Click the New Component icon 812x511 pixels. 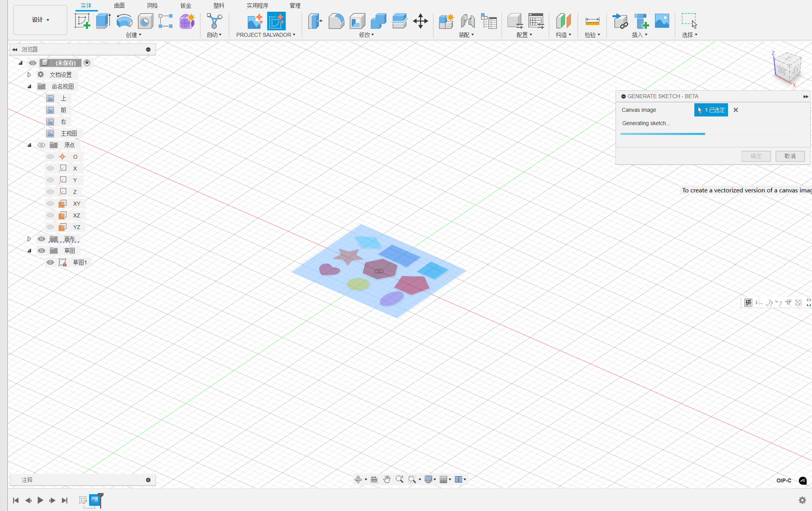tap(446, 21)
